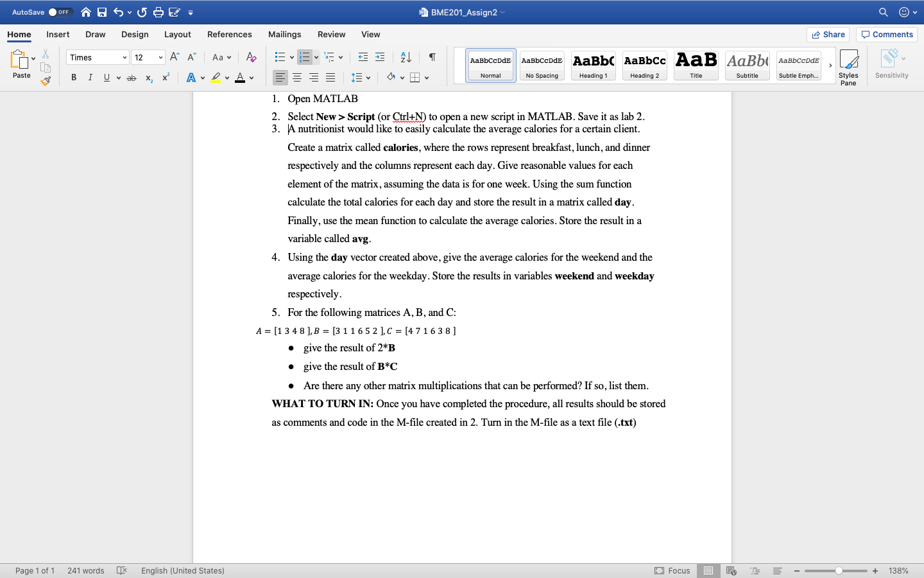The height and width of the screenshot is (578, 924).
Task: Enable bulleted list formatting
Action: 280,57
